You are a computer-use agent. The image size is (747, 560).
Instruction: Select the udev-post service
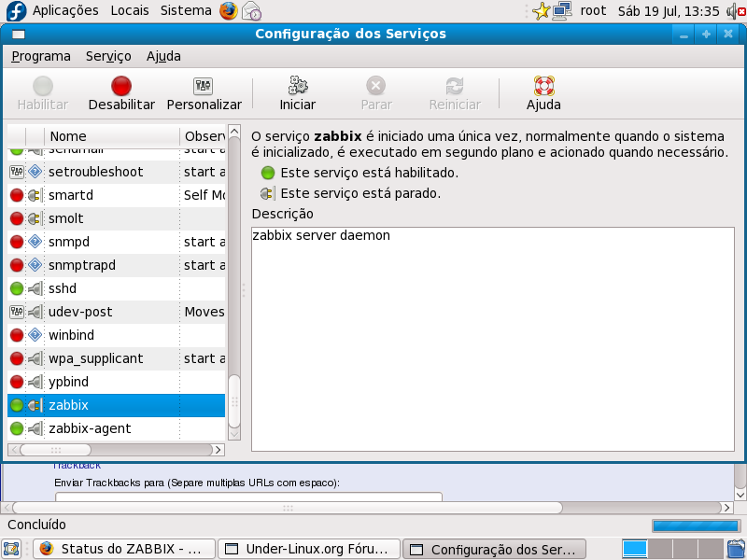116,312
